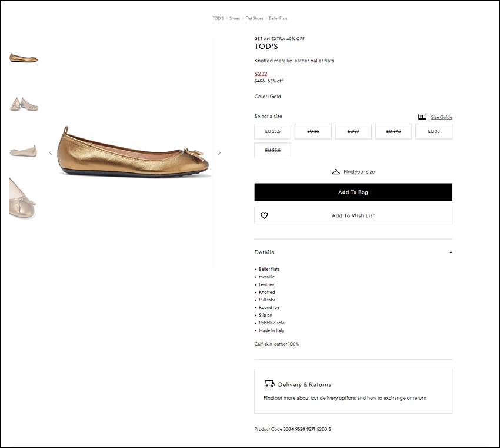This screenshot has height=448, width=500.
Task: Open the Shoes breadcrumb
Action: tap(234, 18)
